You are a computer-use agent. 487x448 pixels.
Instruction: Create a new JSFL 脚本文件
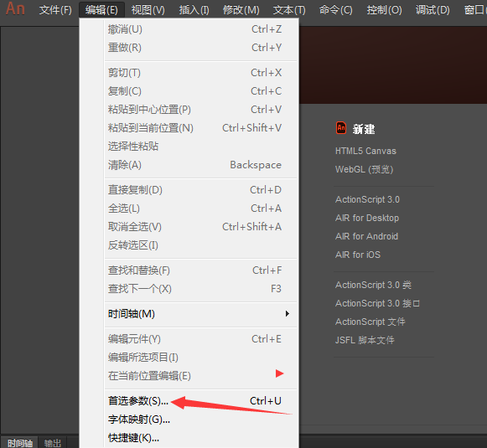pos(365,340)
